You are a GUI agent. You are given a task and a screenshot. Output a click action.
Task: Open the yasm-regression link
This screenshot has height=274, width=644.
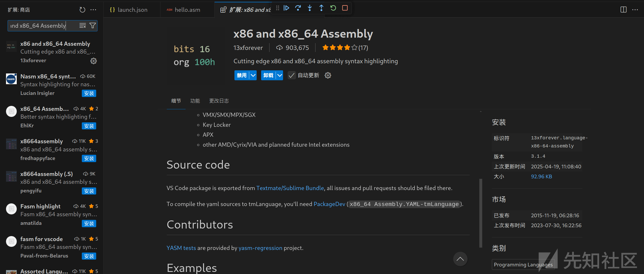(x=260, y=248)
